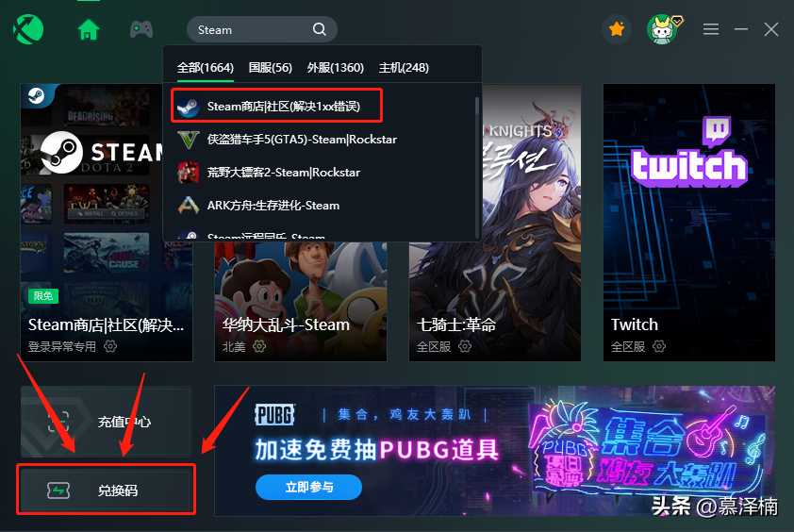Click the search magnifier icon
794x532 pixels.
(319, 29)
